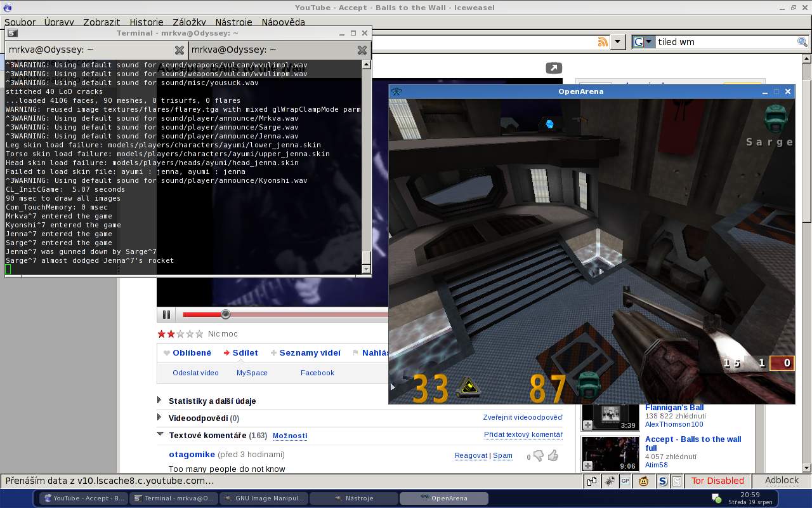Click the Adblock status bar button
The height and width of the screenshot is (508, 812).
(x=782, y=481)
